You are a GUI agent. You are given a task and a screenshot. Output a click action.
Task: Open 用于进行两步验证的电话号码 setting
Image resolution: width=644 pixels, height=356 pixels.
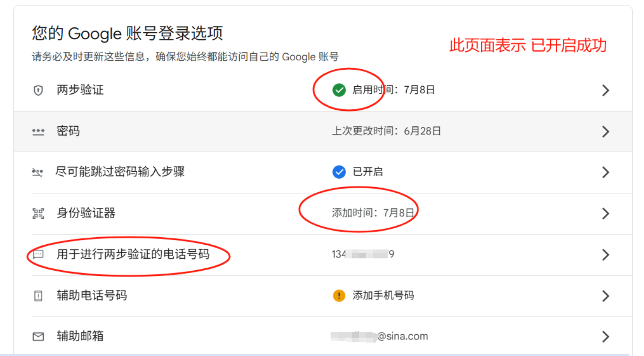[133, 255]
